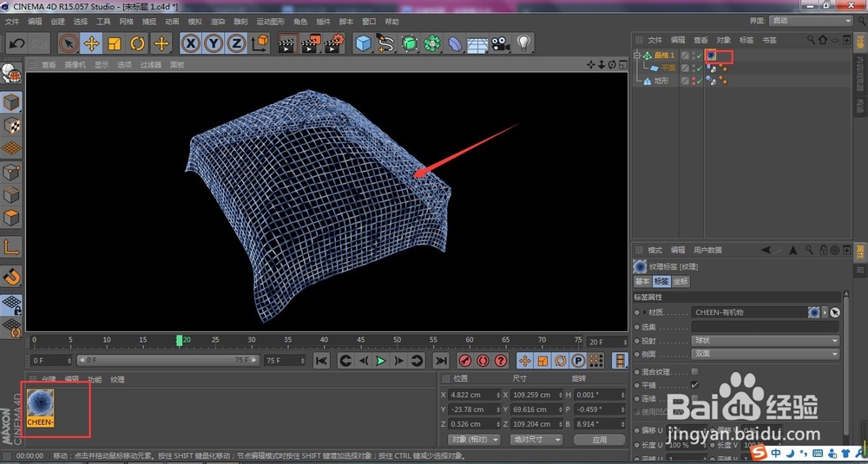Open the 侧面 dropdown showing 双面
The height and width of the screenshot is (464, 868).
pos(765,354)
